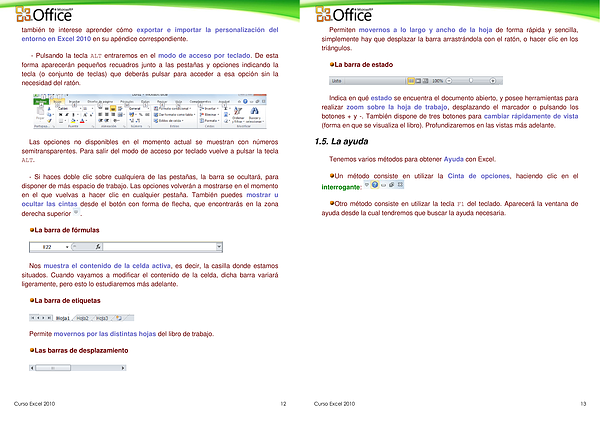Toggle bold in the ribbon's Fuente group
This screenshot has width=600, height=424.
click(61, 114)
